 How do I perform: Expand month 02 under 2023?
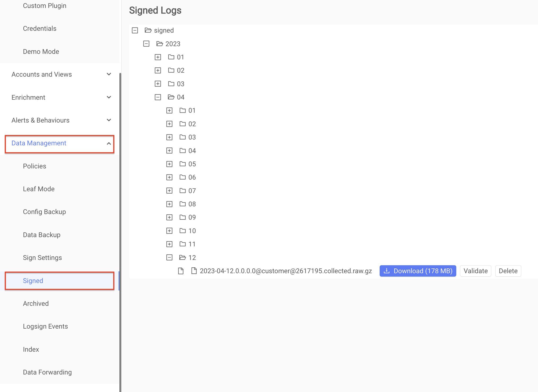[x=158, y=70]
